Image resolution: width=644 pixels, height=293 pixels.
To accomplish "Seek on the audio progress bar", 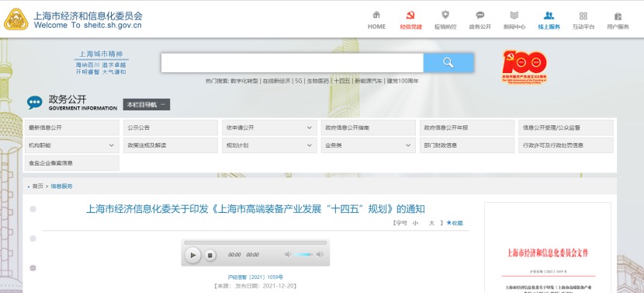I will click(x=255, y=242).
